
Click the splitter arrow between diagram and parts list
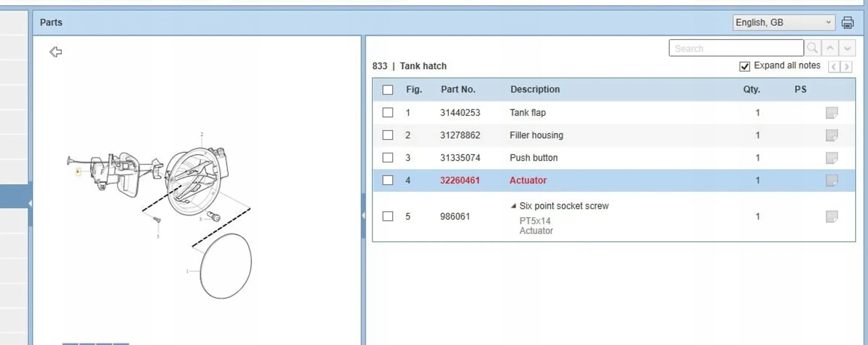pos(363,216)
